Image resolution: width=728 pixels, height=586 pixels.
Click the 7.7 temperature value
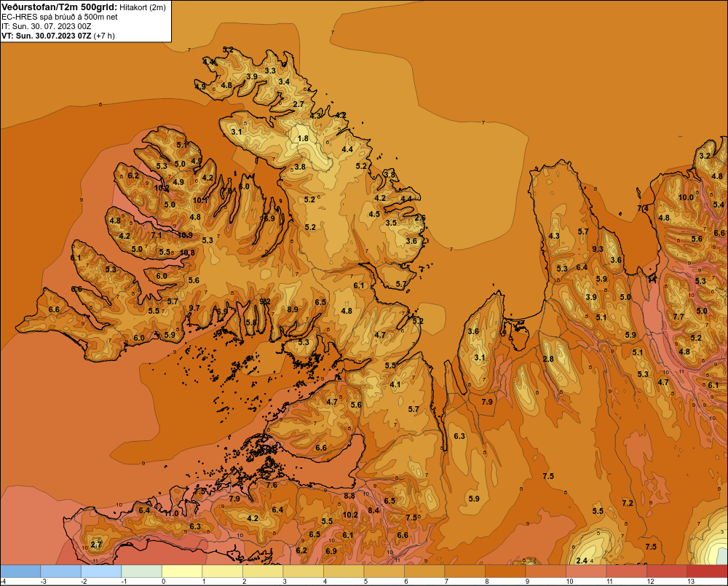pos(678,317)
